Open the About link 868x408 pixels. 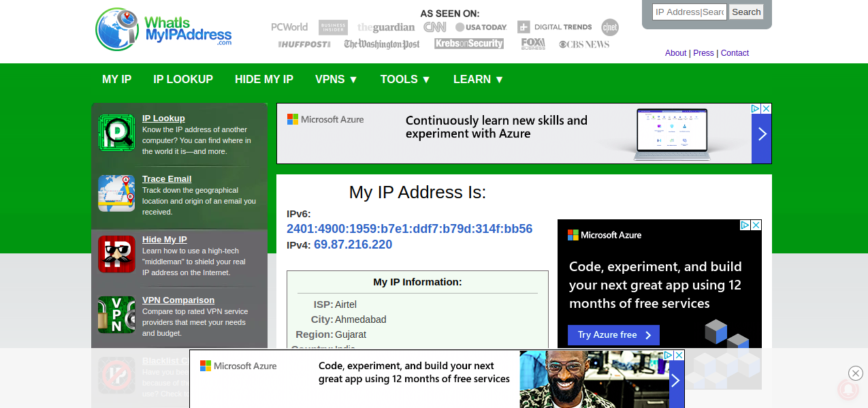coord(675,53)
